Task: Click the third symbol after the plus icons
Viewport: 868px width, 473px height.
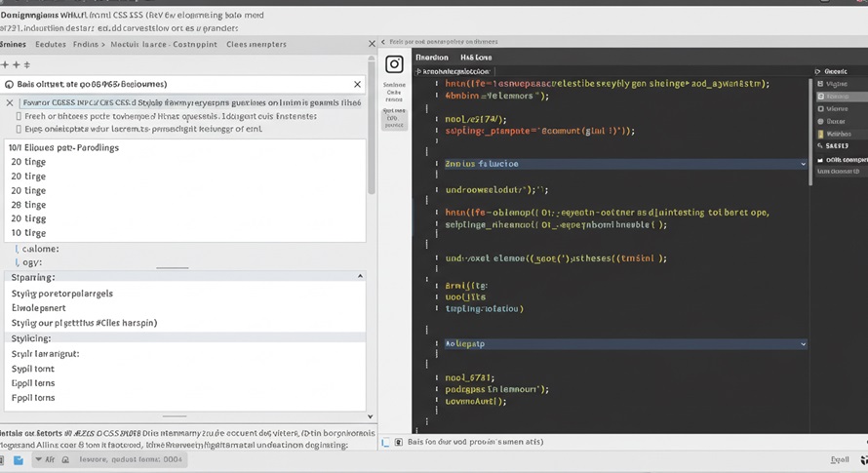Action: coord(26,64)
